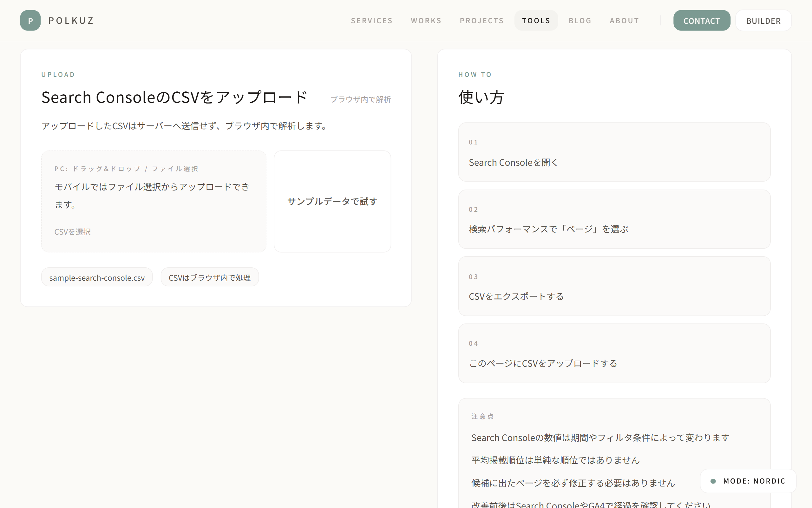Click the note 平均掲載順位は単純な順位ではありません

pos(555,460)
